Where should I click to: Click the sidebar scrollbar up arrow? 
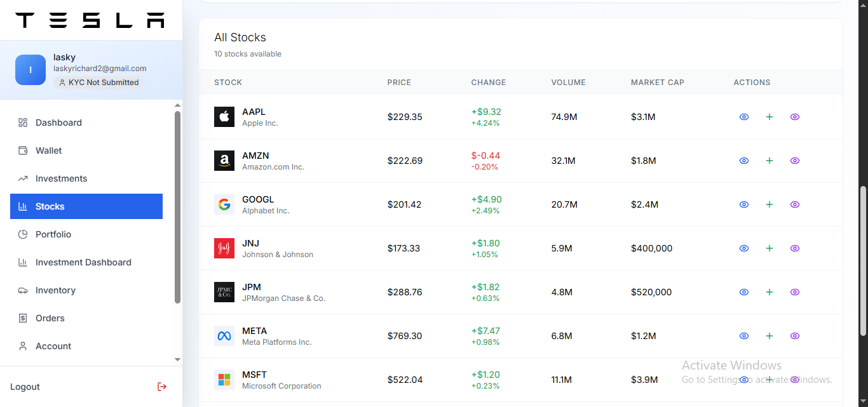coord(177,106)
